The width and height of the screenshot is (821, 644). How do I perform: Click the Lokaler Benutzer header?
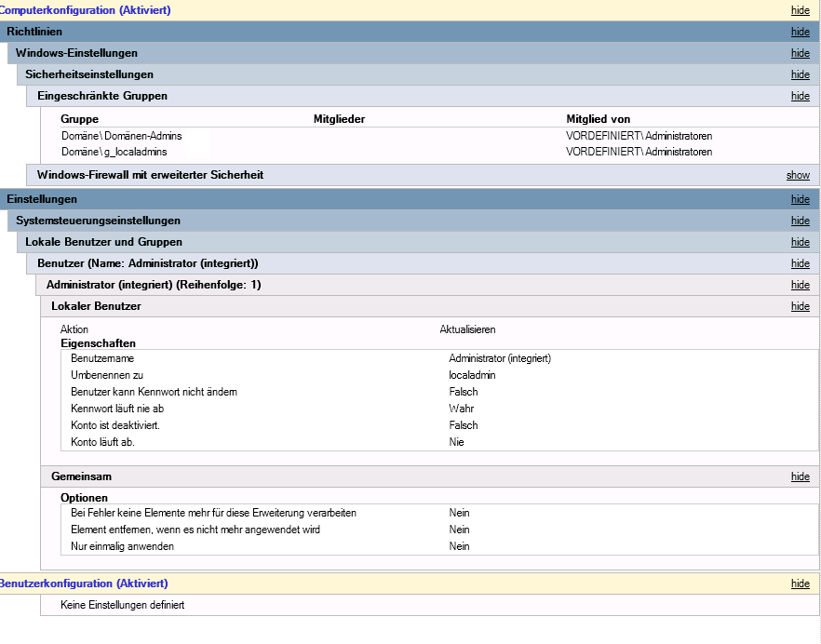point(430,306)
